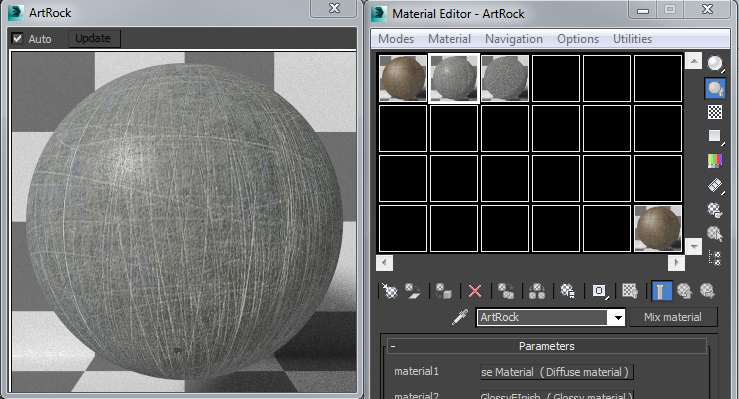Click the Go to Parent icon
The height and width of the screenshot is (399, 739).
(x=684, y=291)
